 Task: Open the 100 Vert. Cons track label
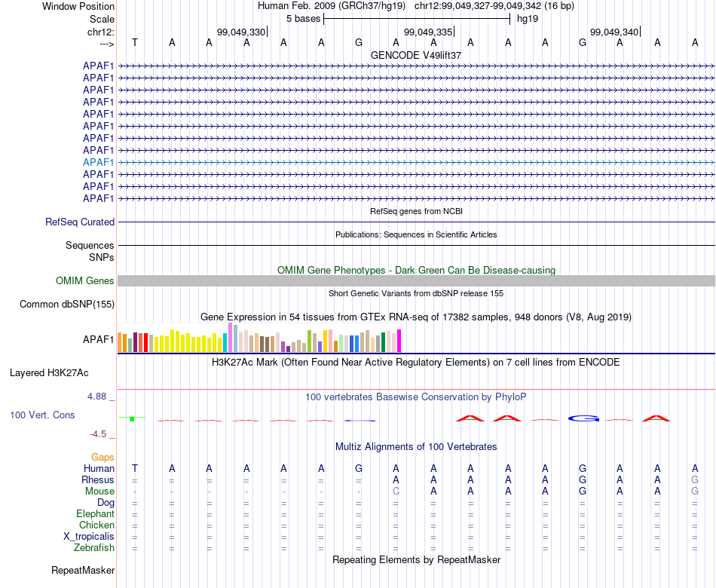pyautogui.click(x=42, y=415)
